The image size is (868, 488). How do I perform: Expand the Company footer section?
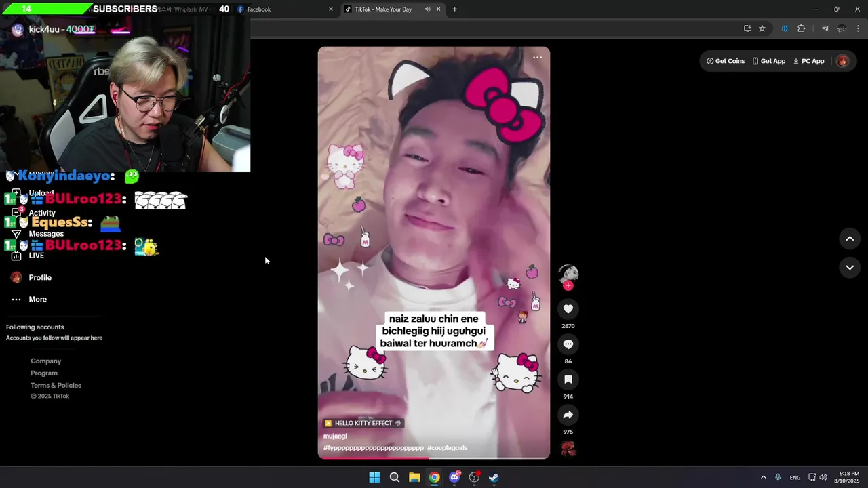pyautogui.click(x=45, y=361)
